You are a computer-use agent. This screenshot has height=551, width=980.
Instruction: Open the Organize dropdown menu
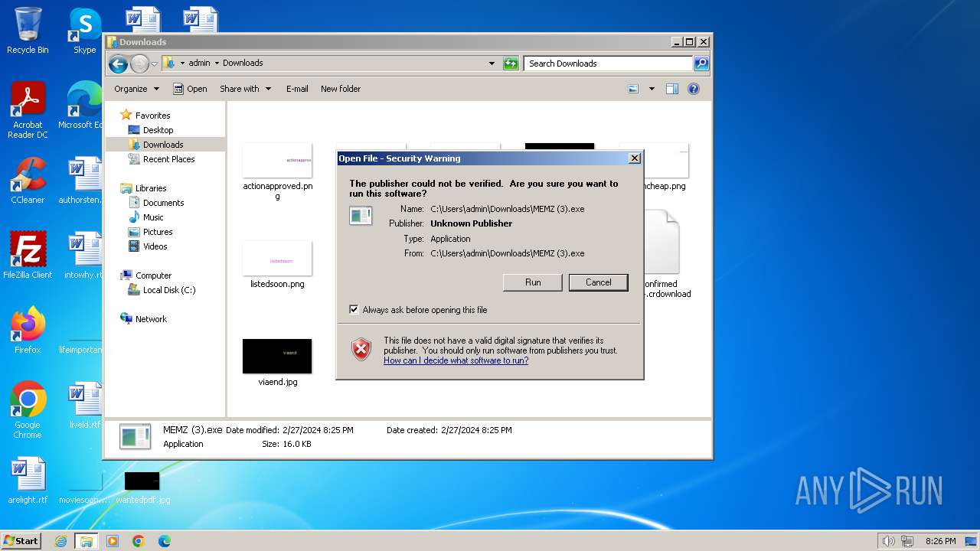(137, 89)
